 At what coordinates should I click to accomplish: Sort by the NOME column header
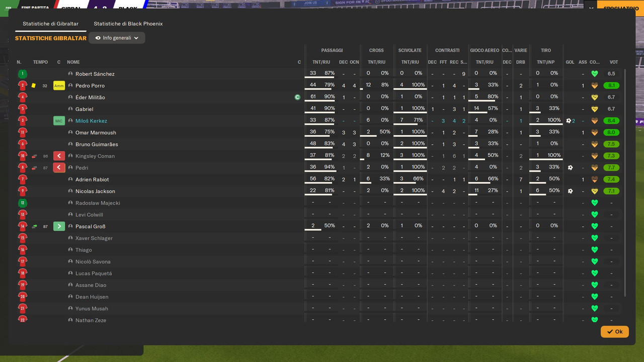coord(73,62)
